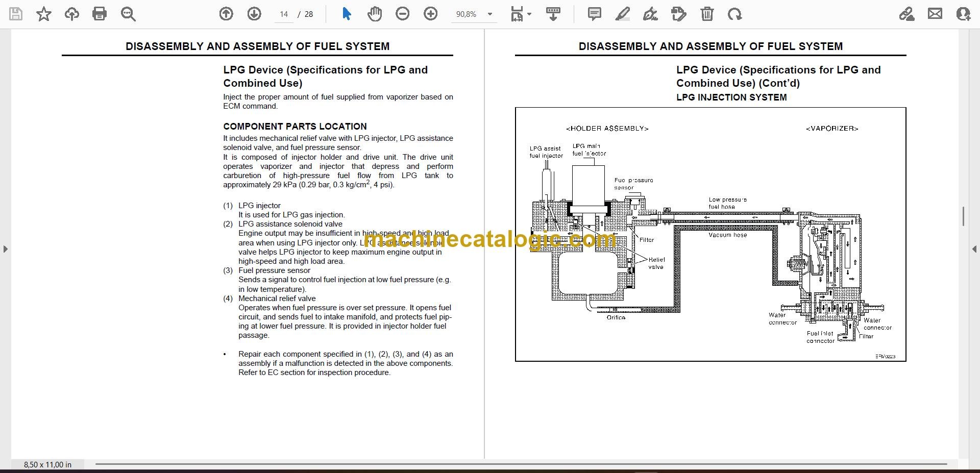This screenshot has height=473, width=980.
Task: Select the highlight text pen tool
Action: 623,14
